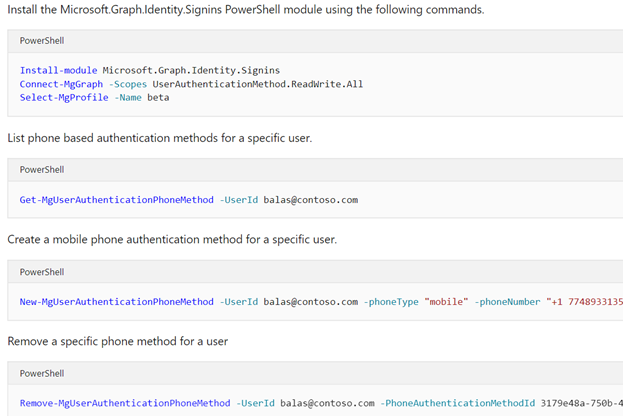Click balas@contoso.com in the Get command
623x416 pixels.
[311, 200]
